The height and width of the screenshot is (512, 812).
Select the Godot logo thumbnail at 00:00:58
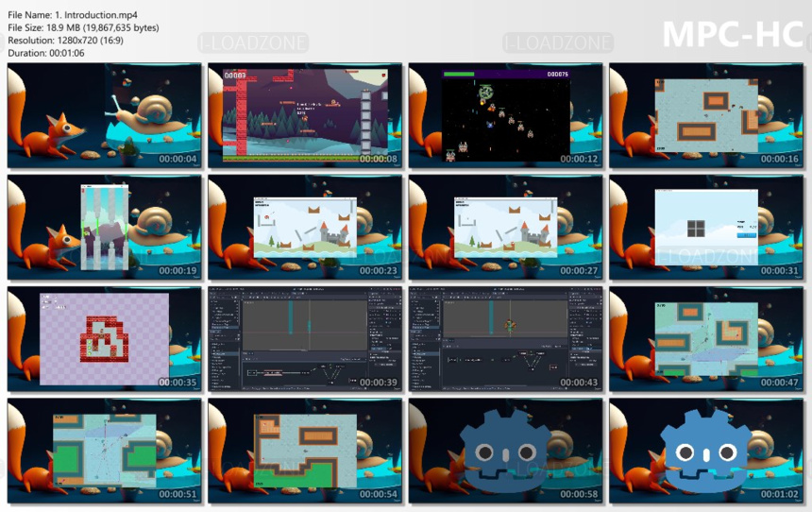click(x=505, y=452)
